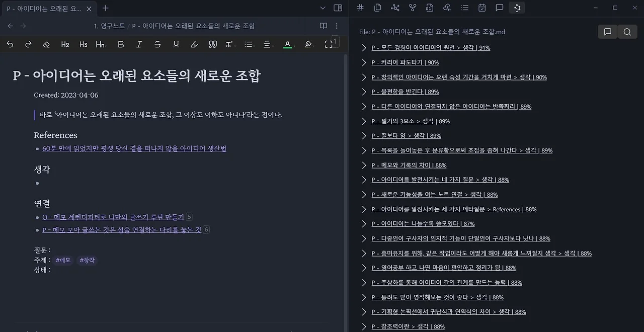644x332 pixels.
Task: Apply highlight with the marker icon
Action: click(x=194, y=44)
